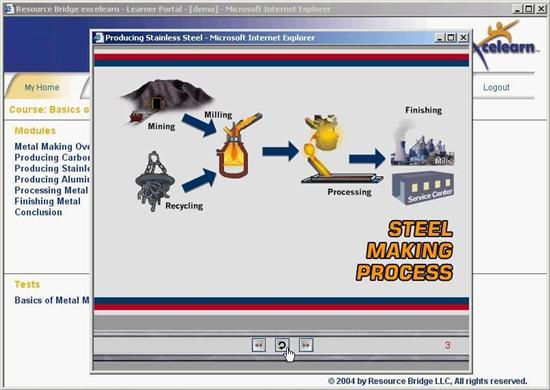The height and width of the screenshot is (390, 550).
Task: Open the Conclusion module link
Action: click(x=38, y=212)
